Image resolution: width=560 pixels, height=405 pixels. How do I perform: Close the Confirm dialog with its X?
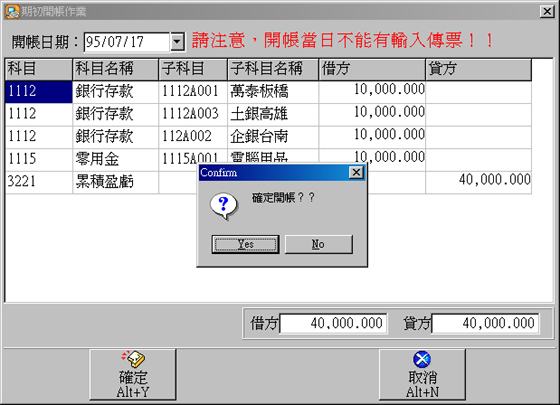coord(356,172)
